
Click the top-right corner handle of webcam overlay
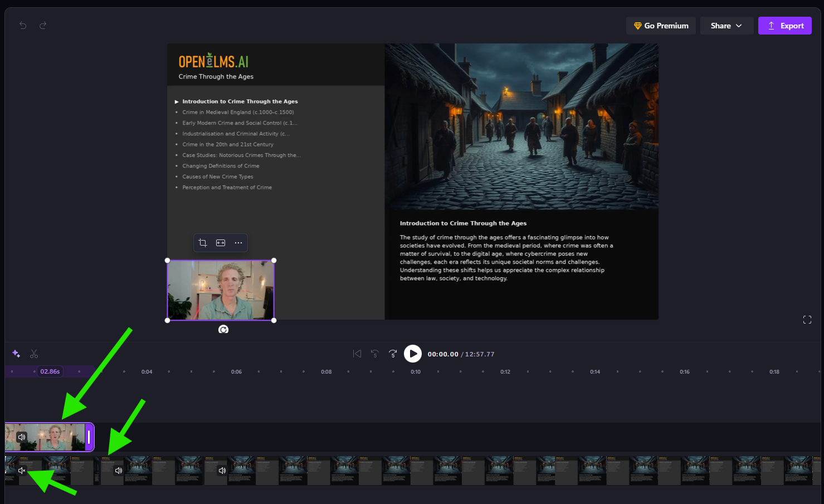coord(274,260)
